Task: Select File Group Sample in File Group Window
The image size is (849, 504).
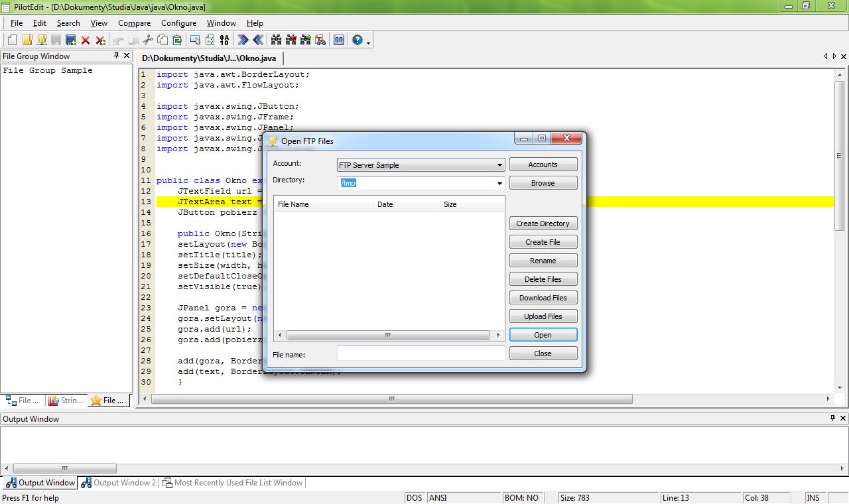Action: tap(48, 70)
